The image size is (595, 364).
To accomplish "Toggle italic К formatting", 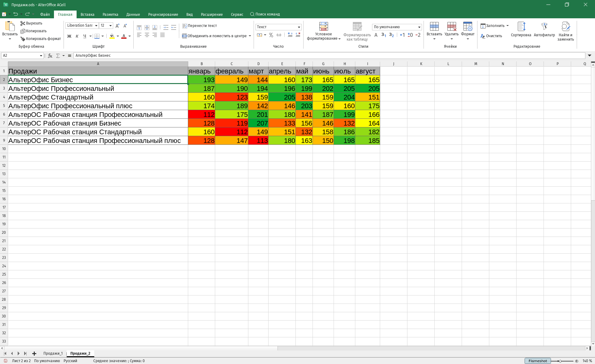I will [x=77, y=36].
